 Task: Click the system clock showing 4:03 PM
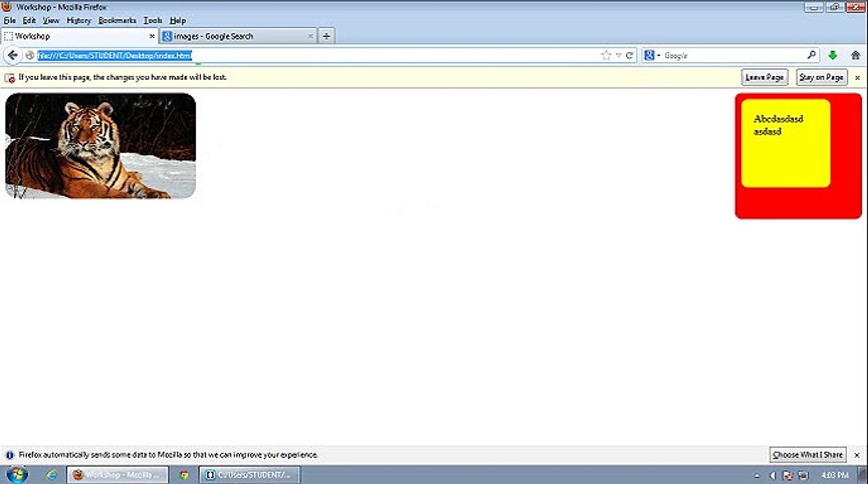[x=835, y=475]
